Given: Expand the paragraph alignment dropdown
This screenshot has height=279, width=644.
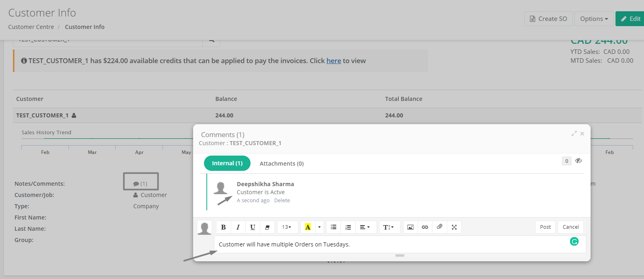Looking at the screenshot, I should coord(365,227).
